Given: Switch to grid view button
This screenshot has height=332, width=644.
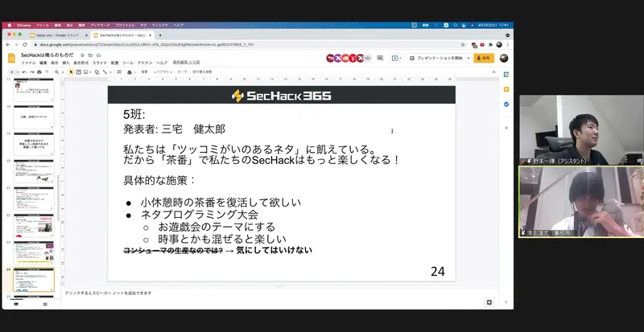Looking at the screenshot, I should (x=45, y=304).
